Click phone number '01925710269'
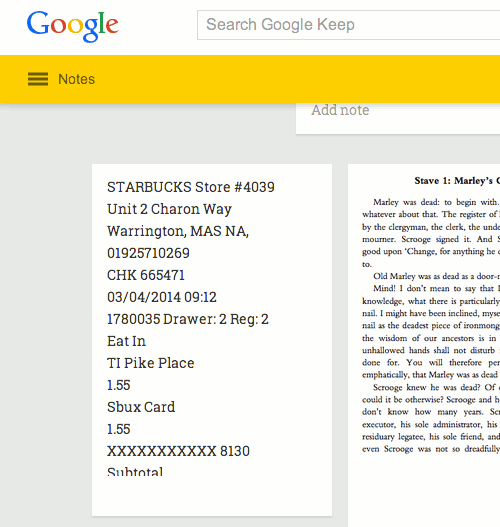The image size is (500, 527). pos(148,253)
